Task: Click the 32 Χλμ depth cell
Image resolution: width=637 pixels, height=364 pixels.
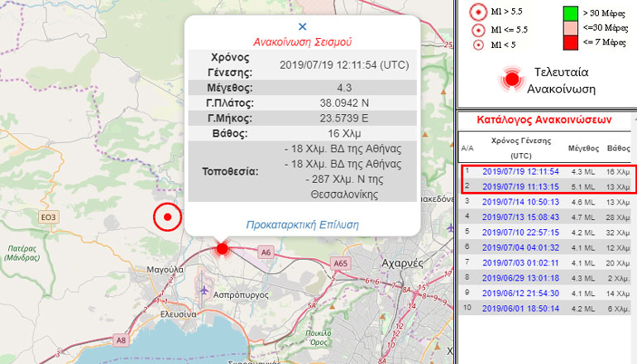Action: coord(618,232)
